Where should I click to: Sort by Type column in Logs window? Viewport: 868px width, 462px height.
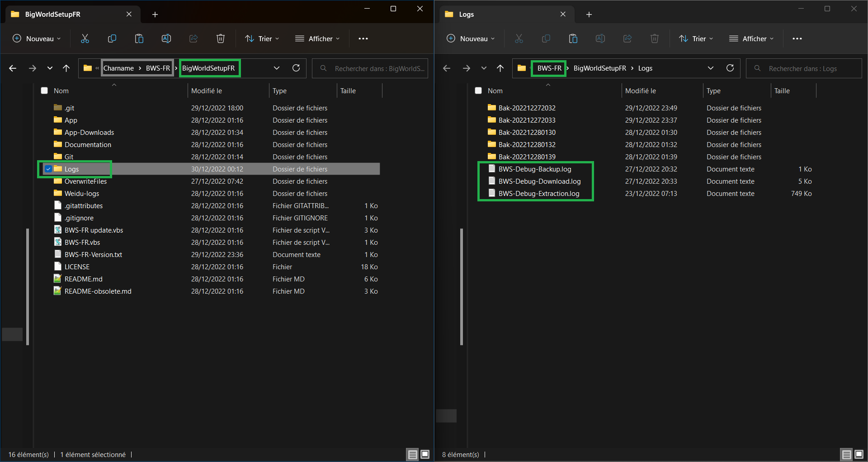(713, 90)
